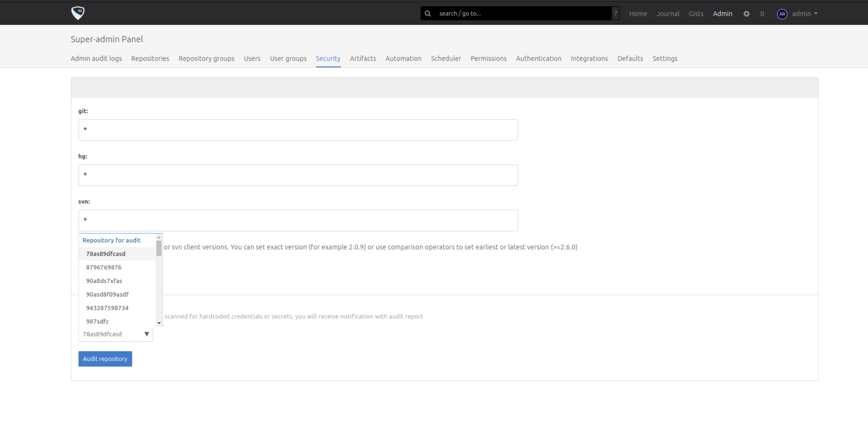Open the Artifacts tab
Screen dimensions: 868x432
point(363,59)
